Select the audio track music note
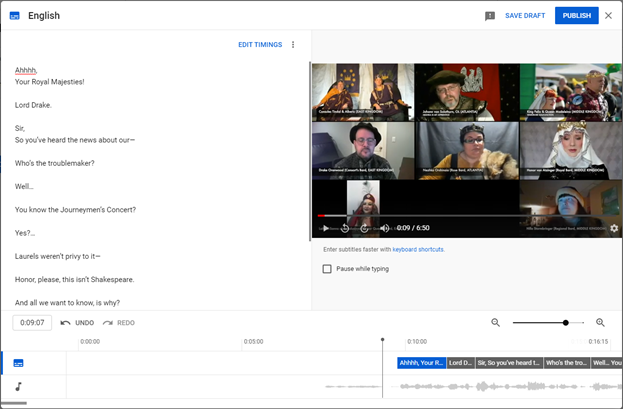This screenshot has width=623, height=409. point(18,387)
